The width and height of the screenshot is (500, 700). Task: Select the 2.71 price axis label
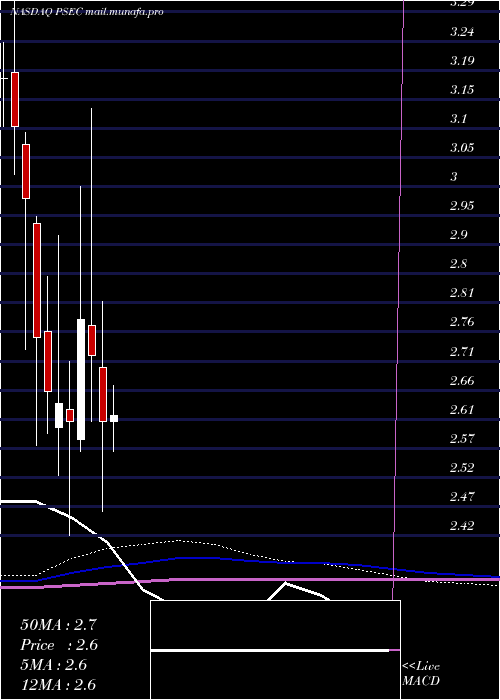tap(462, 351)
